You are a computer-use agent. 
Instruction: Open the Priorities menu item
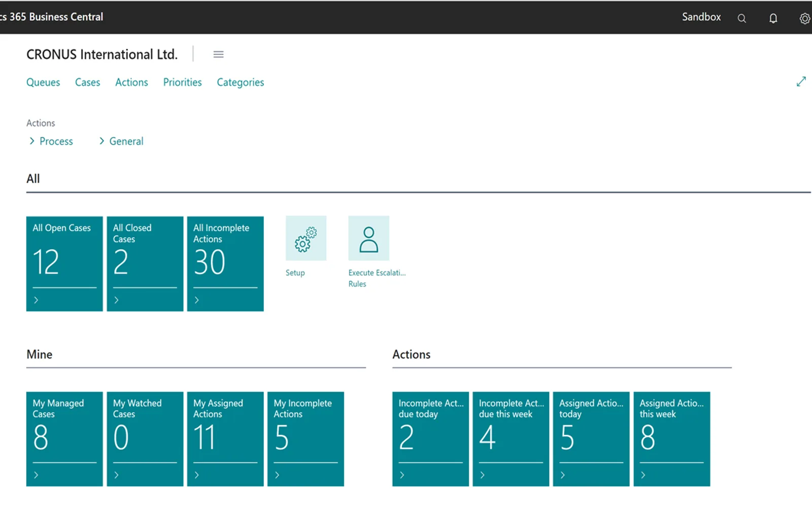[x=182, y=82]
